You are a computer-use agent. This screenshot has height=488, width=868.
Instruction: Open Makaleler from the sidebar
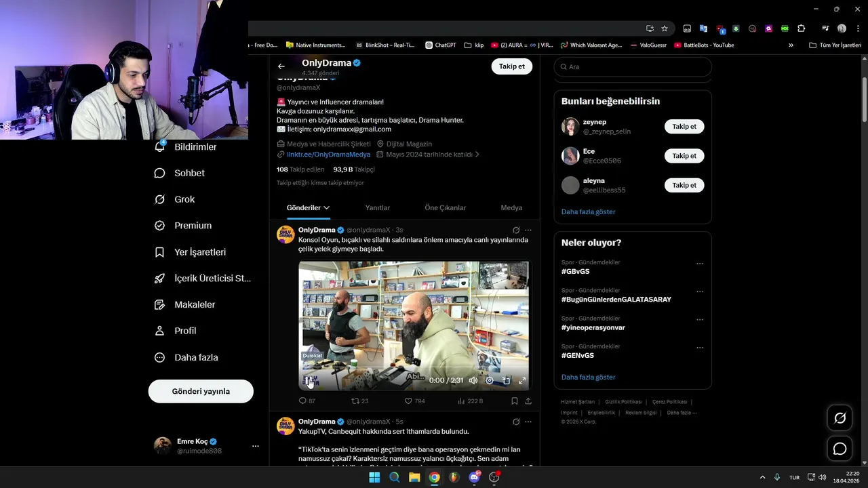pyautogui.click(x=185, y=304)
